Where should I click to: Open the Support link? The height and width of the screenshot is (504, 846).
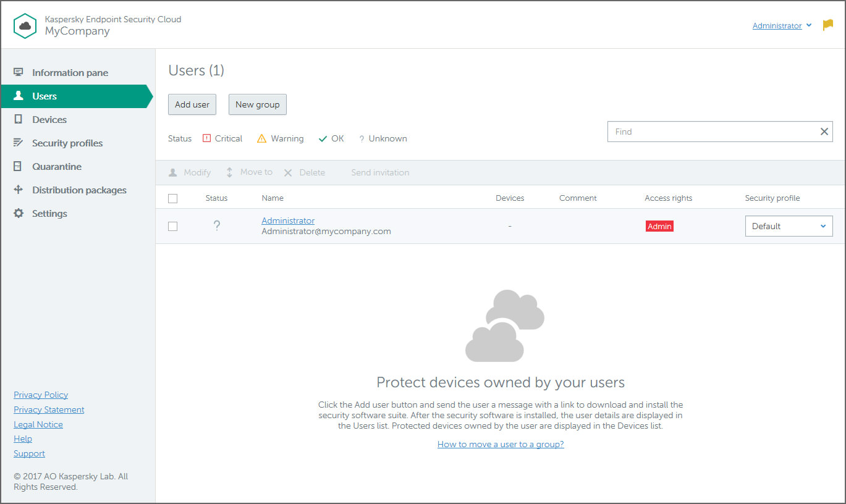click(29, 453)
